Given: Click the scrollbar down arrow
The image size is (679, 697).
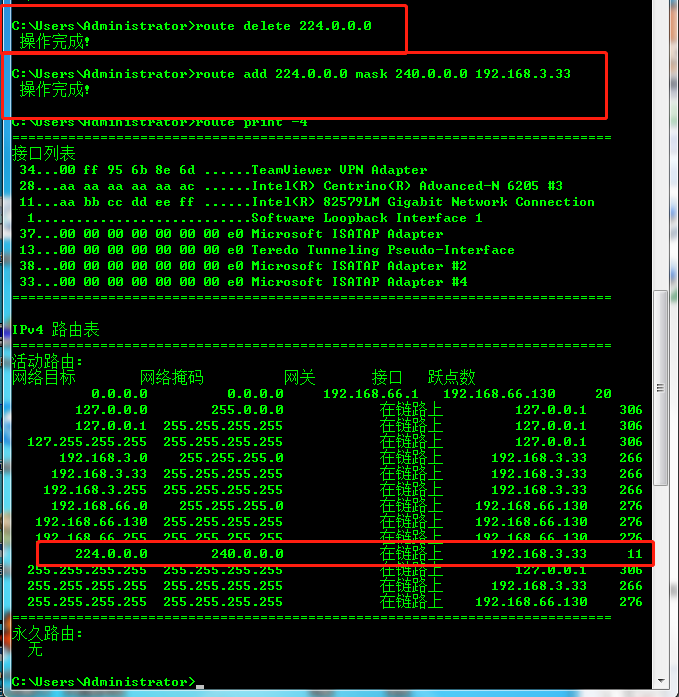Looking at the screenshot, I should tap(662, 687).
